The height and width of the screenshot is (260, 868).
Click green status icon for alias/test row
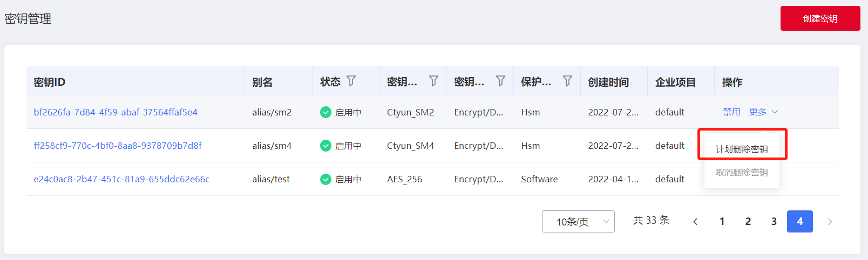(x=325, y=179)
